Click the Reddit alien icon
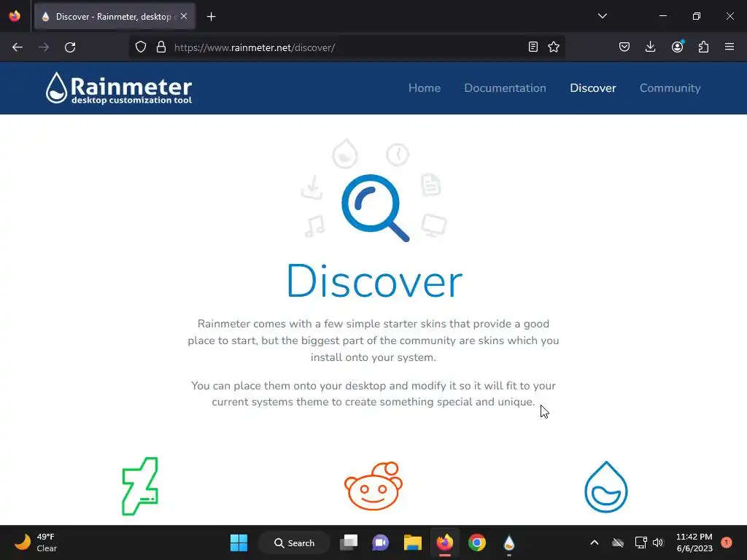The width and height of the screenshot is (747, 560). pyautogui.click(x=373, y=486)
